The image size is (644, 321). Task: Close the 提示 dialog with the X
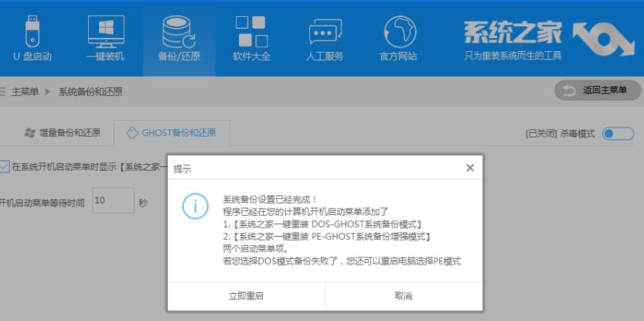coord(470,168)
